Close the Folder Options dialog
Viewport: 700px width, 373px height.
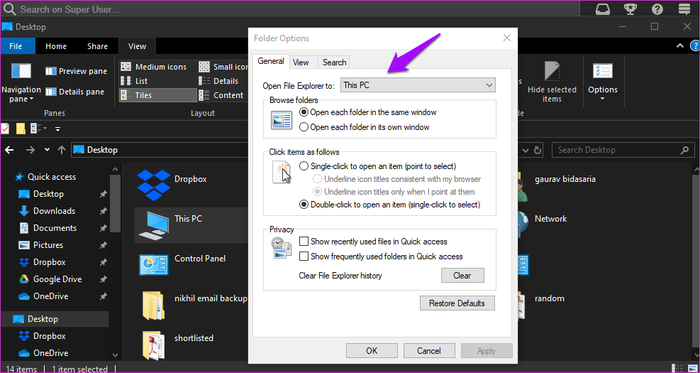(507, 38)
